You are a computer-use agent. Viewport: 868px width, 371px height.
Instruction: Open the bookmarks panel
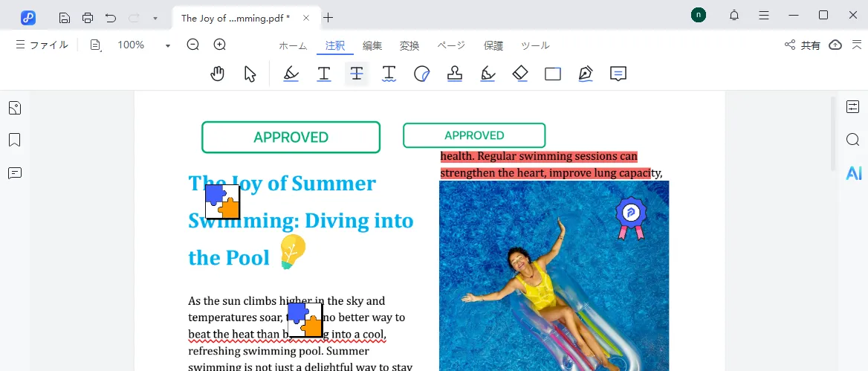(15, 140)
